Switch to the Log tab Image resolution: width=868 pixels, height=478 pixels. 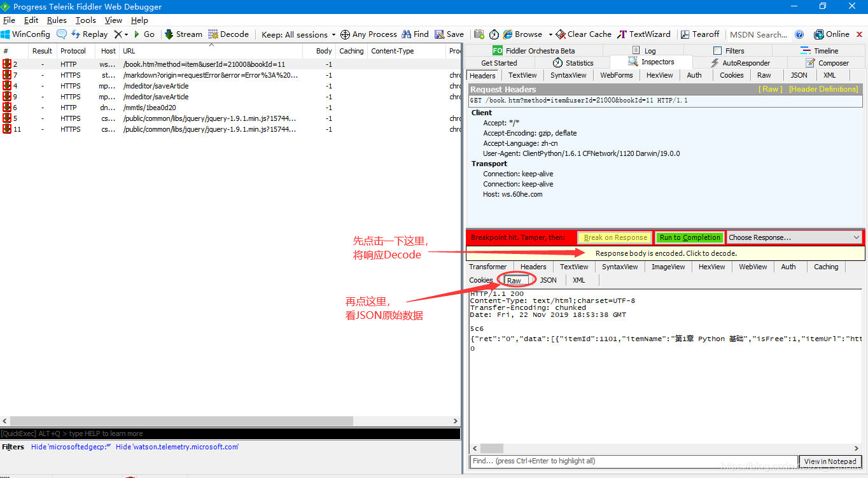(645, 50)
